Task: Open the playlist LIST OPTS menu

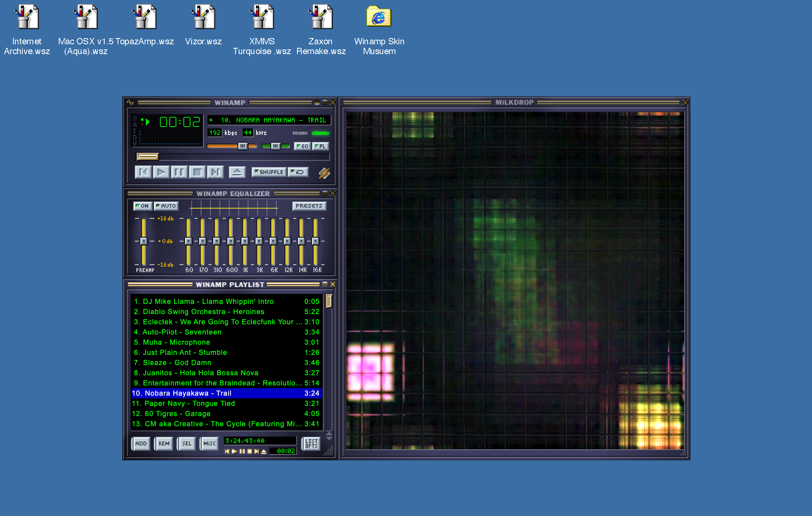Action: click(x=311, y=443)
